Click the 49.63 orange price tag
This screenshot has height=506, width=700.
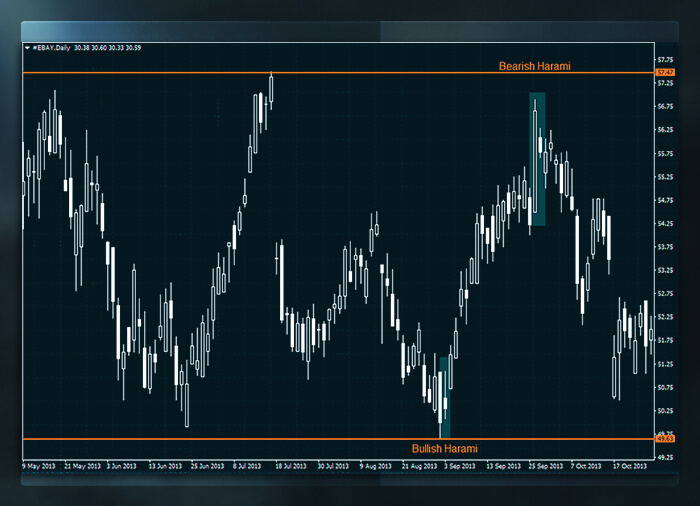[x=665, y=439]
